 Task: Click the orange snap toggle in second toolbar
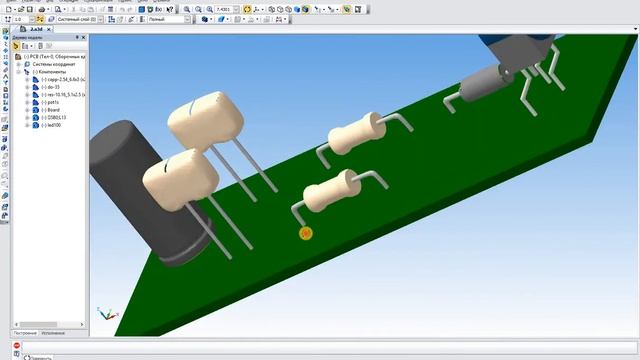coord(40,19)
